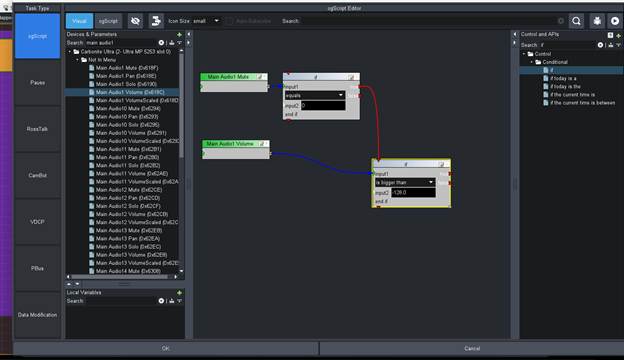The height and width of the screenshot is (360, 624).
Task: Click the input2 field containing -128.0
Action: pos(413,193)
